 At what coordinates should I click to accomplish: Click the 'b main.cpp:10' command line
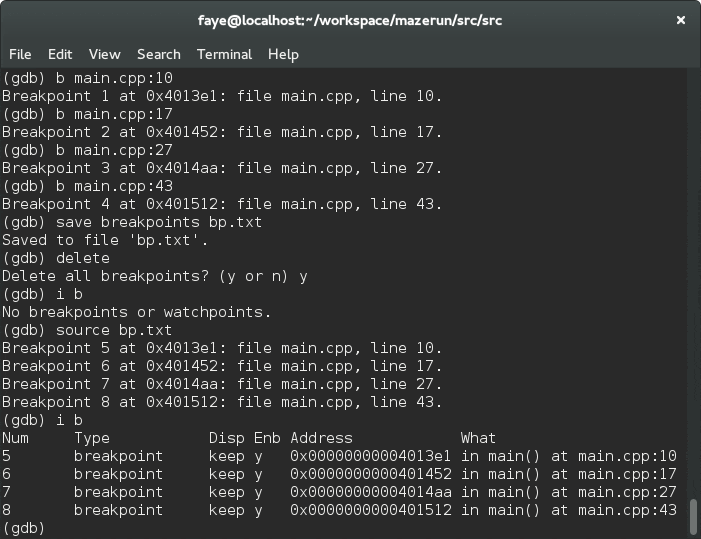[88, 78]
